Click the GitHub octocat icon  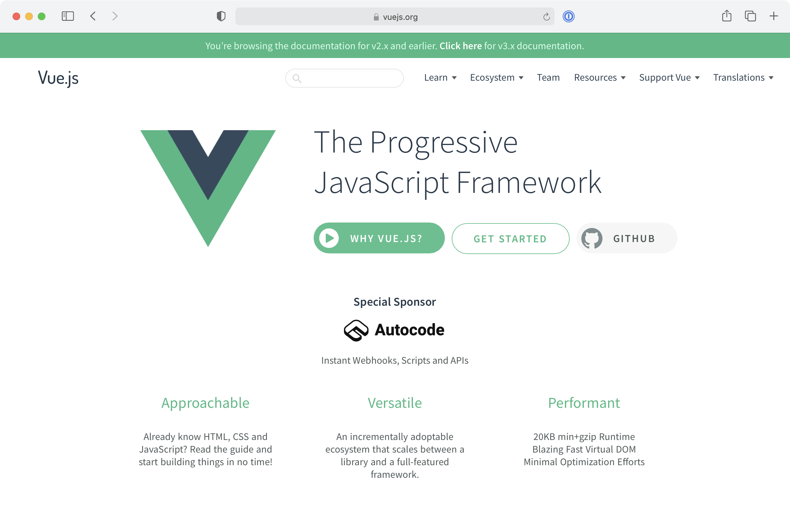591,238
